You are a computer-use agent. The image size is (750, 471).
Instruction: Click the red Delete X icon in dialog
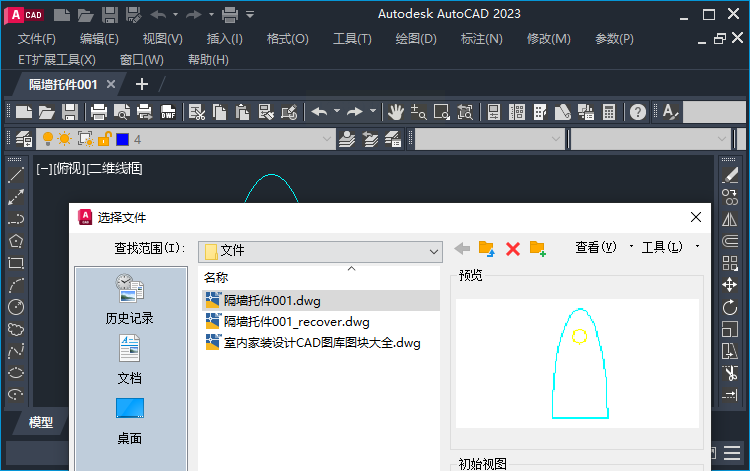[x=513, y=249]
